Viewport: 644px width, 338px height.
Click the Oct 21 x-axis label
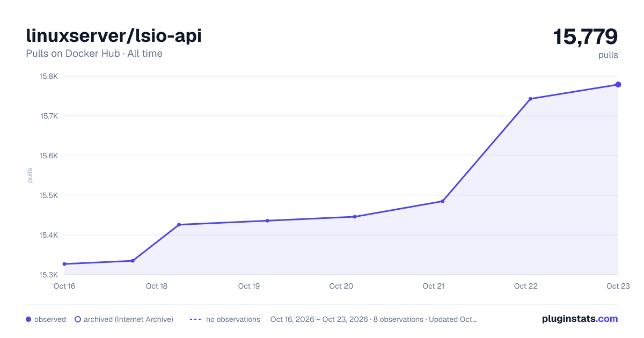pyautogui.click(x=434, y=286)
